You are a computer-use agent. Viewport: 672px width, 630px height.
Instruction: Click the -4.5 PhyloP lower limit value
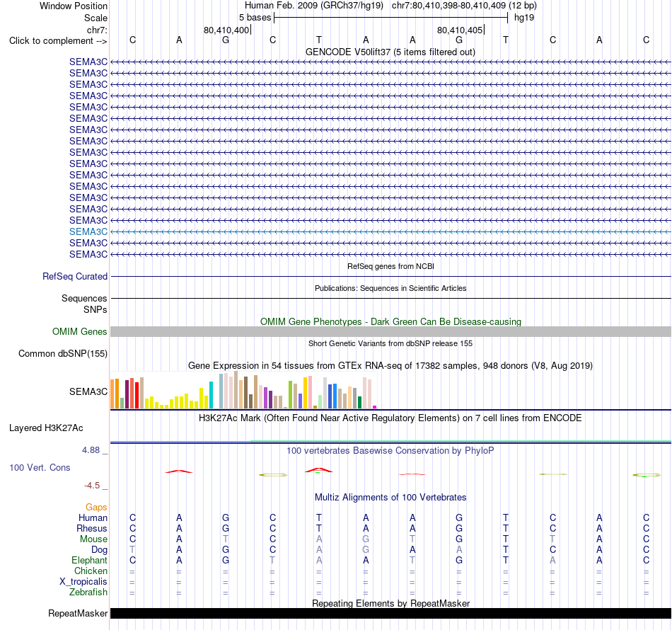pyautogui.click(x=92, y=486)
